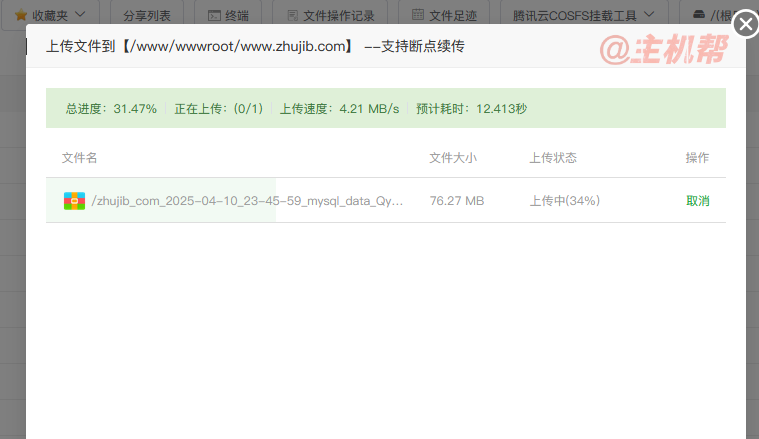Click the archive icon of zhujib_com file
Screen dimensions: 759x439
point(75,201)
